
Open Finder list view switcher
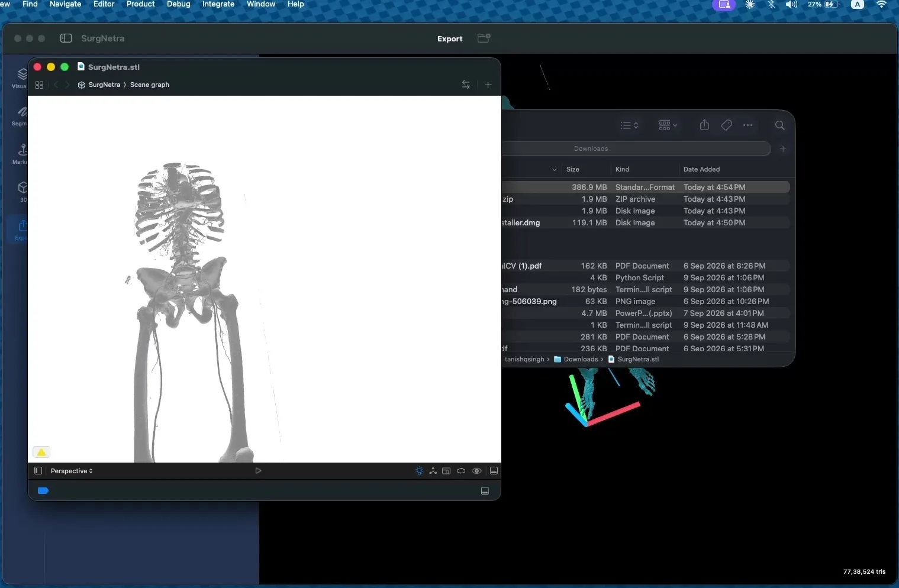(x=629, y=125)
